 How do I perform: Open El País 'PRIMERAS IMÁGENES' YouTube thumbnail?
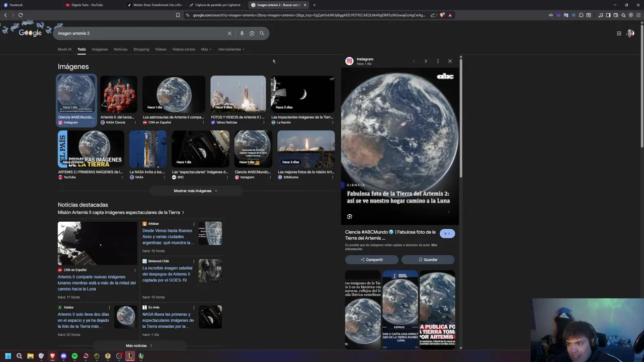pos(91,149)
